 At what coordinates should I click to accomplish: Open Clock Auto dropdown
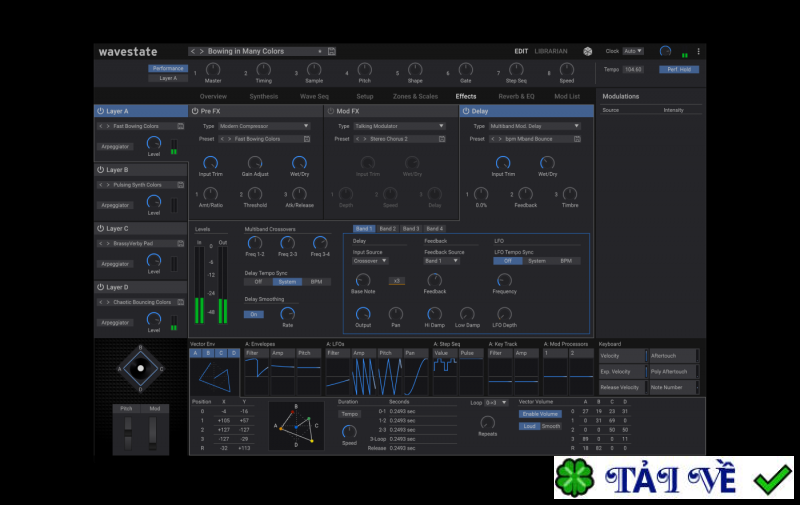pos(633,51)
